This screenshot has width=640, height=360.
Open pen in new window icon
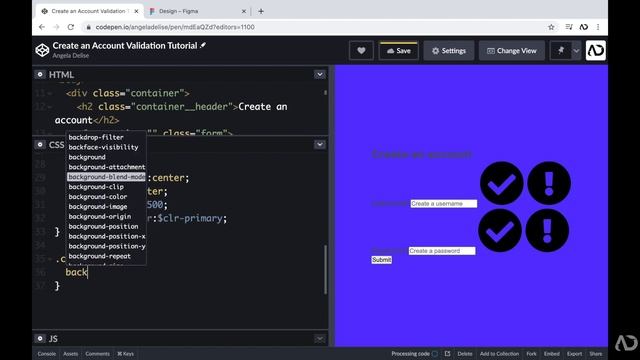(x=447, y=354)
